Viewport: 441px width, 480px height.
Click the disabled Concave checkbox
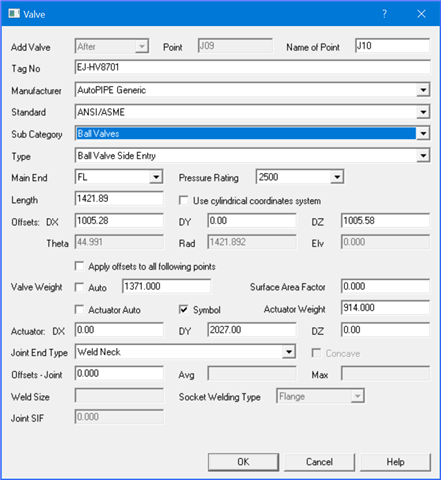pos(316,353)
